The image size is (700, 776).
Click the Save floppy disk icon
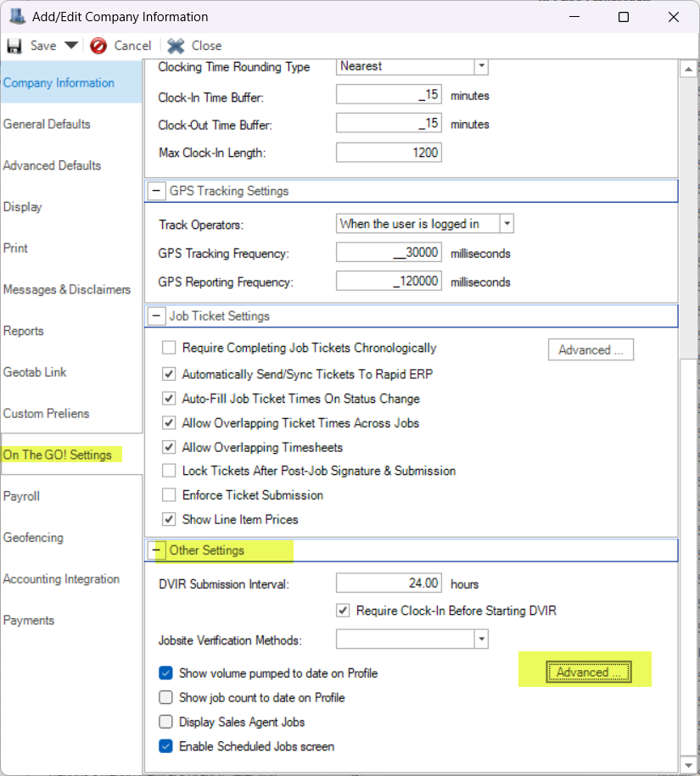[x=14, y=46]
